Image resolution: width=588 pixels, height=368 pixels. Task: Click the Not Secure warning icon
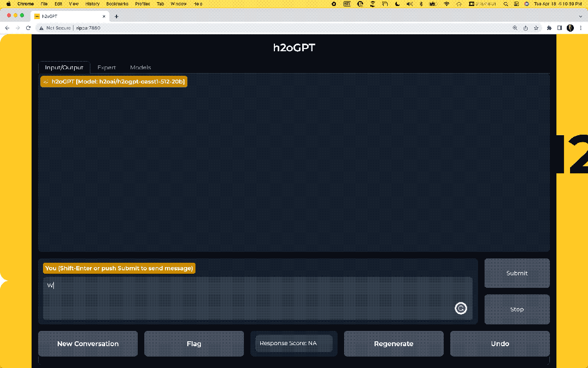41,28
